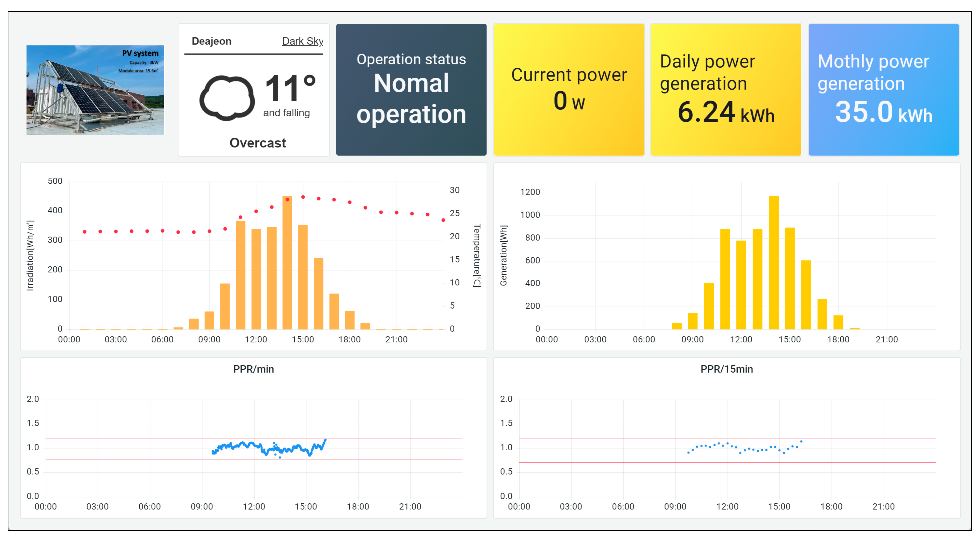
Task: Click the 12:00 generation bar
Action: coord(741,285)
